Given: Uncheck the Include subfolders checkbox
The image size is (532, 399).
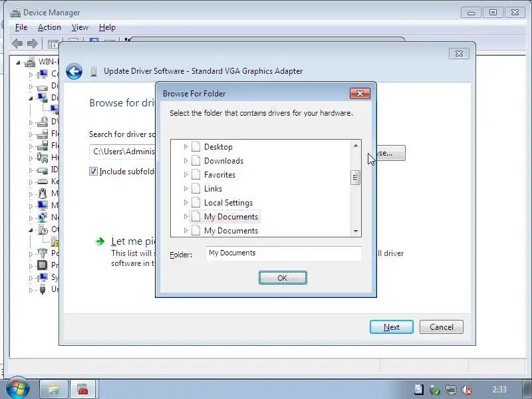Looking at the screenshot, I should 93,172.
